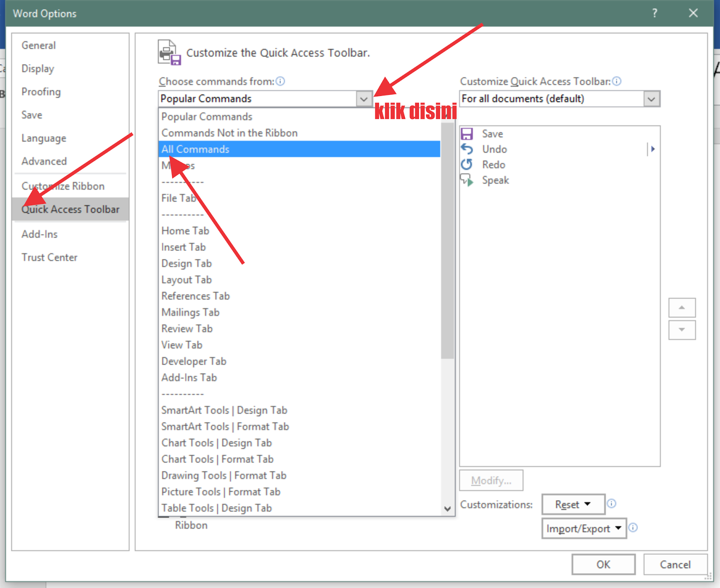Image resolution: width=720 pixels, height=588 pixels.
Task: Click the Speak icon in toolbar list
Action: coord(467,180)
